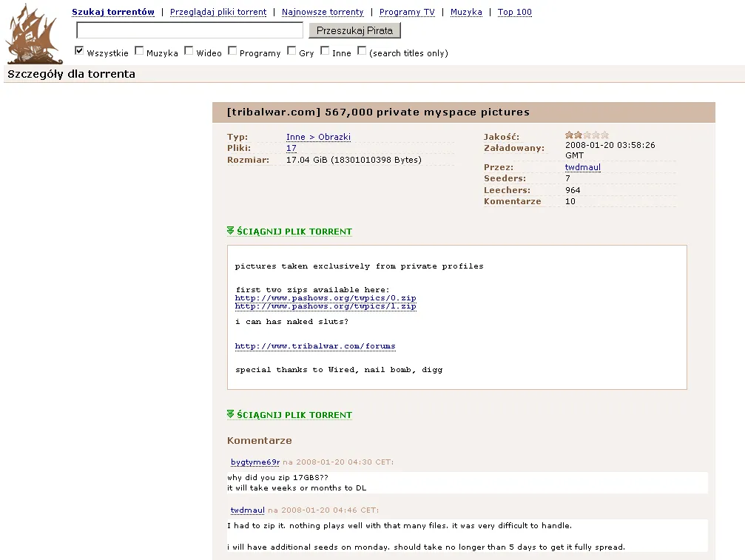Open Przeglądaj pliki torrent menu
745x560 pixels.
pos(218,13)
